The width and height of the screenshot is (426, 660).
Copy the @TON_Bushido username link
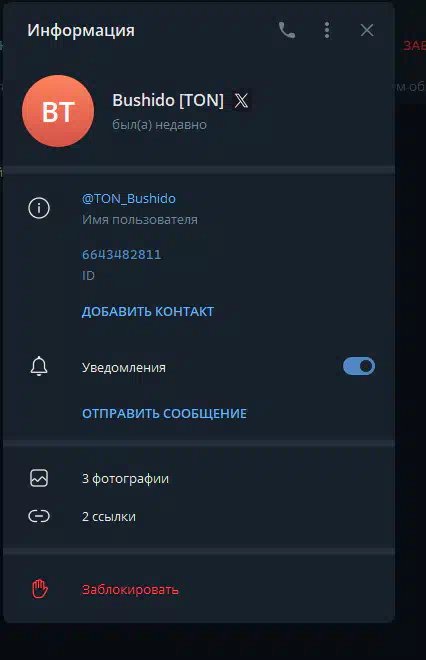[129, 199]
